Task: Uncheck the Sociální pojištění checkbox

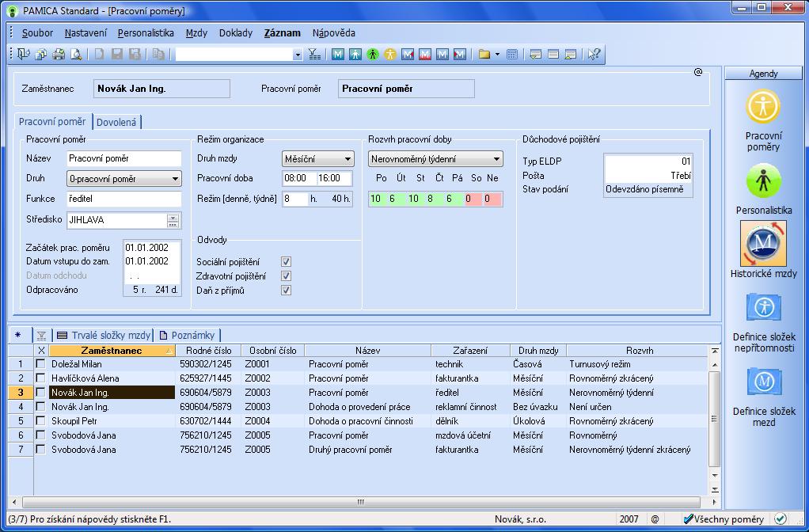Action: (286, 262)
